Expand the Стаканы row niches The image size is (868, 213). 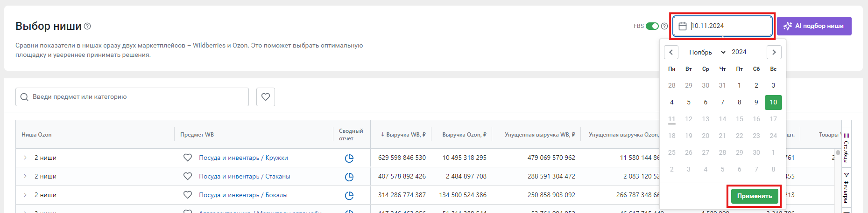click(25, 176)
